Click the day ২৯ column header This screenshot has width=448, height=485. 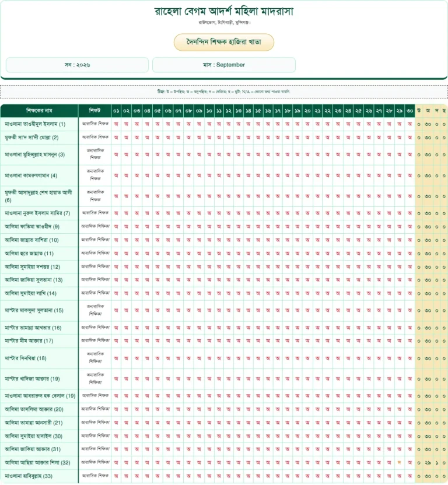point(400,110)
